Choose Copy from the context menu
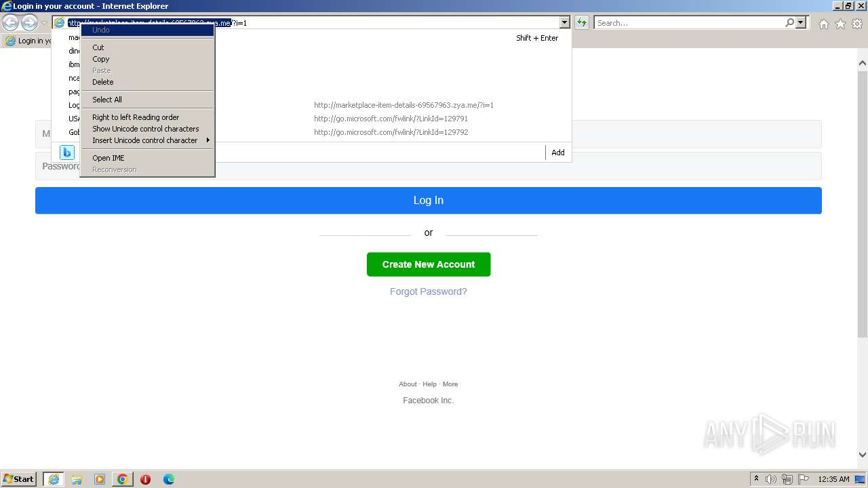 coord(147,59)
